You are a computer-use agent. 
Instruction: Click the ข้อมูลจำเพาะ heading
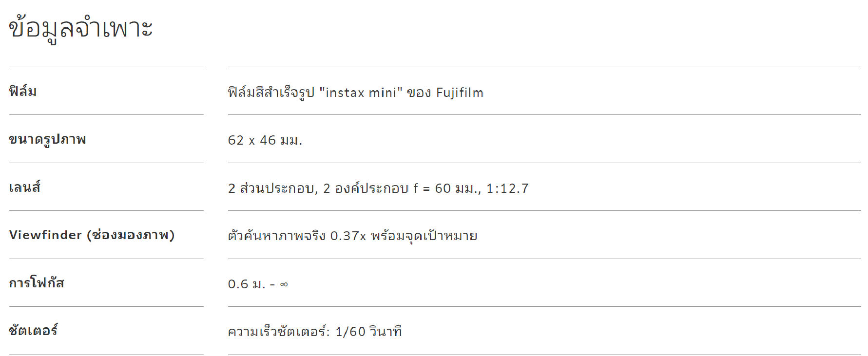[81, 28]
